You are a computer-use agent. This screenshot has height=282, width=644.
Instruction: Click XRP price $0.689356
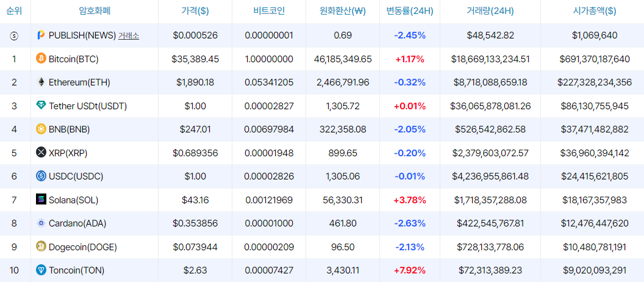(195, 153)
